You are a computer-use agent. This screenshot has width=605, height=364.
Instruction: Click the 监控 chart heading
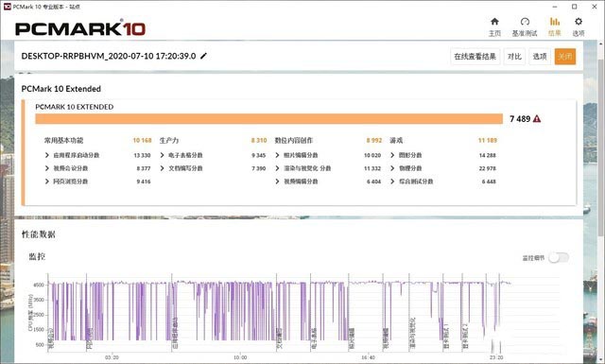[x=37, y=256]
